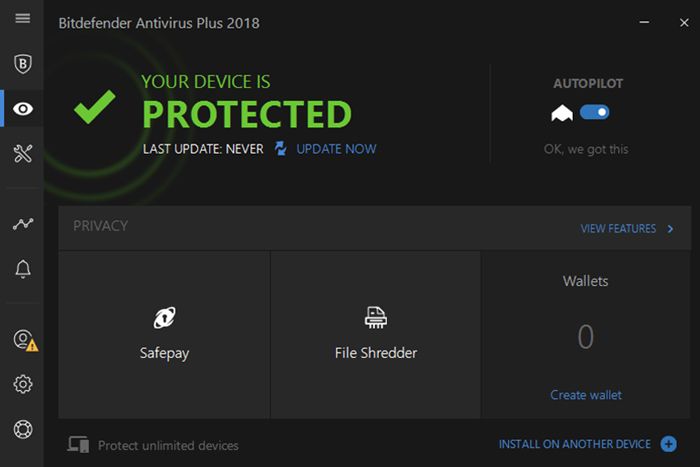Click Protect unlimited devices
Screen dimensions: 700x467
tap(168, 445)
